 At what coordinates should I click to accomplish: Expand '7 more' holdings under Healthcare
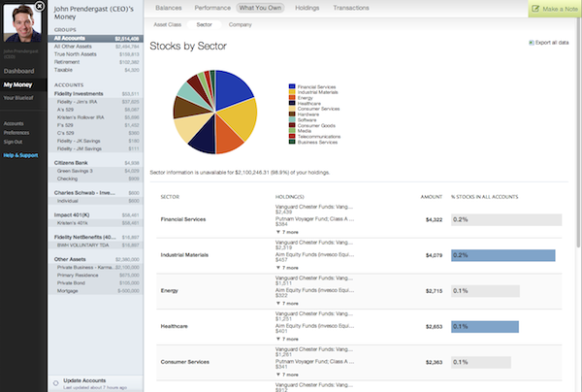pyautogui.click(x=289, y=338)
